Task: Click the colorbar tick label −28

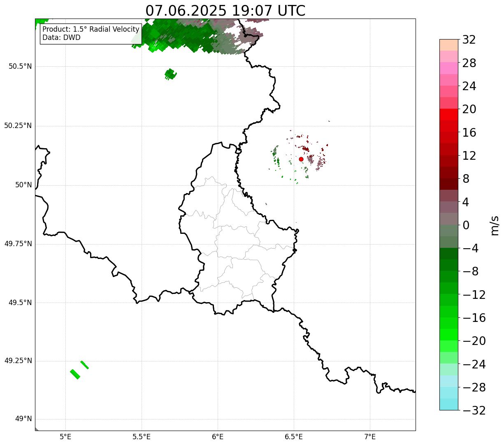Action: pyautogui.click(x=474, y=387)
